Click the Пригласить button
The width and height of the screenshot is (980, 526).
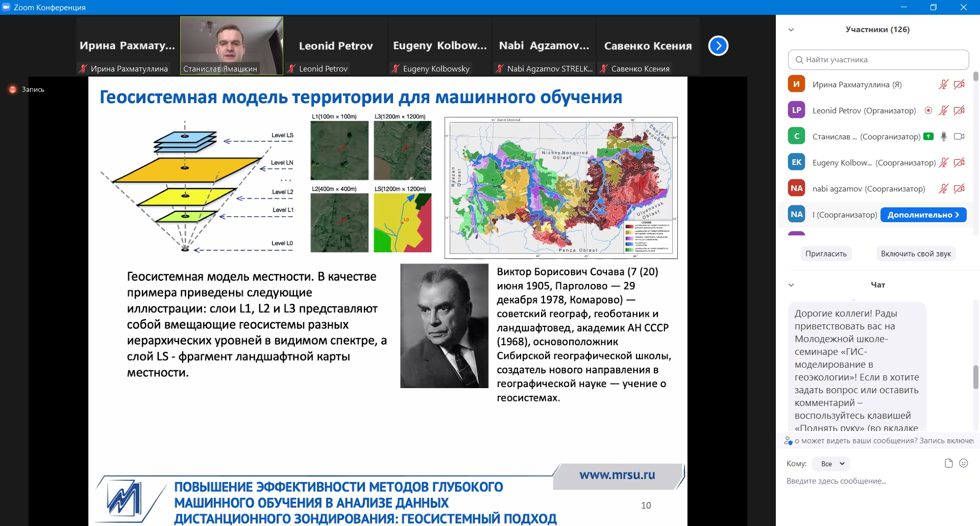(825, 254)
